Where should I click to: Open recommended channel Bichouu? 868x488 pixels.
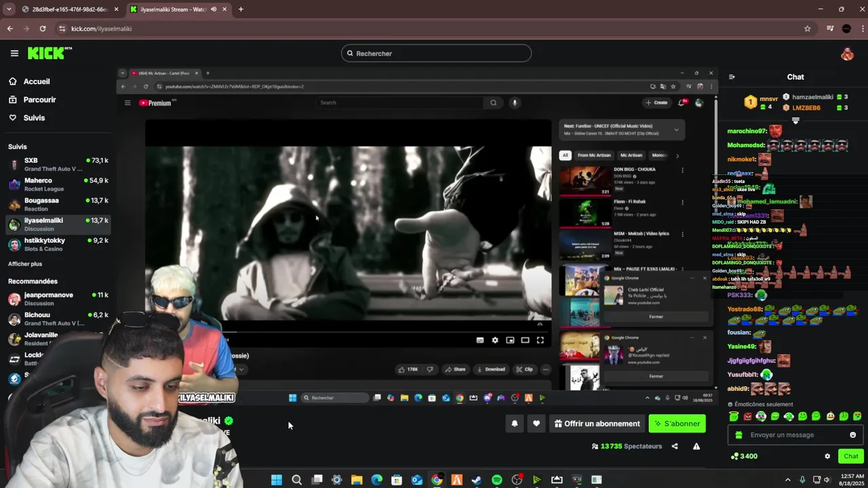(58, 319)
